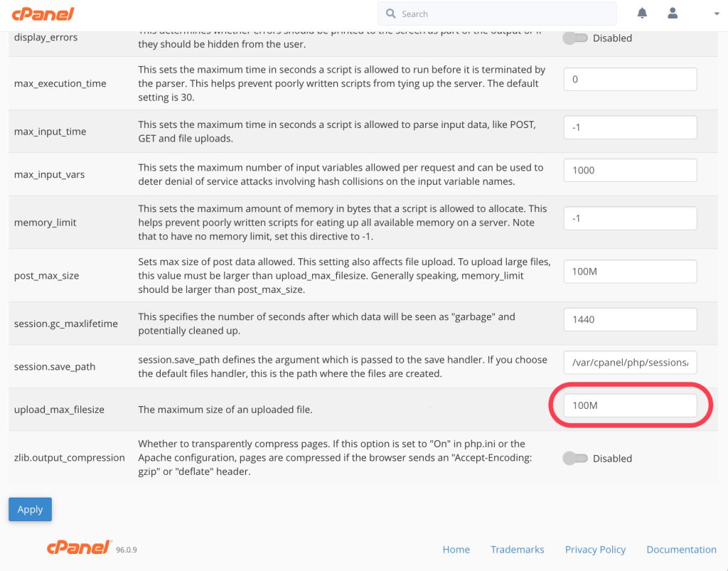Open the Documentation link
The width and height of the screenshot is (728, 571).
[681, 550]
